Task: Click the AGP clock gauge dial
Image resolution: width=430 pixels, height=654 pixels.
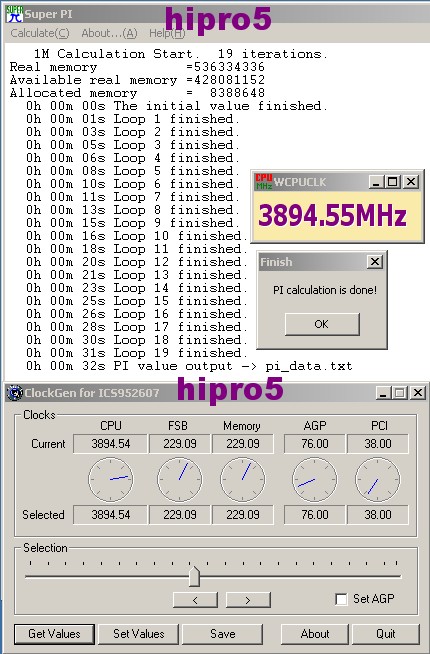Action: (314, 480)
